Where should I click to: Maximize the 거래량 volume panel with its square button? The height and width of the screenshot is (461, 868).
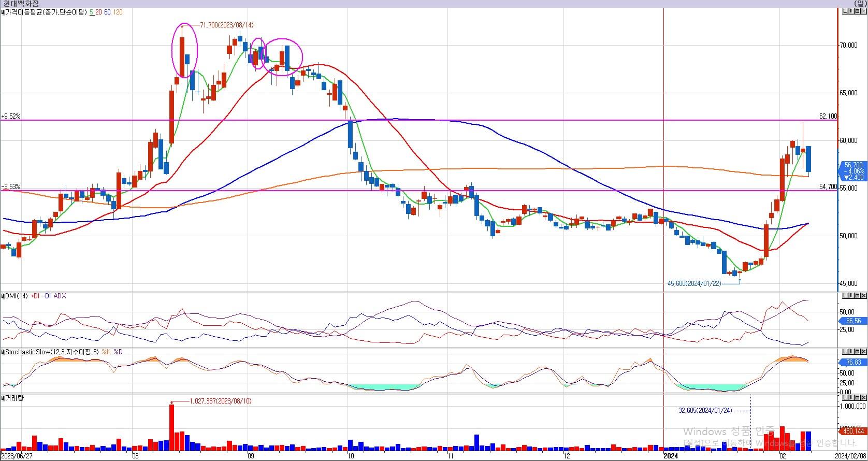858,397
